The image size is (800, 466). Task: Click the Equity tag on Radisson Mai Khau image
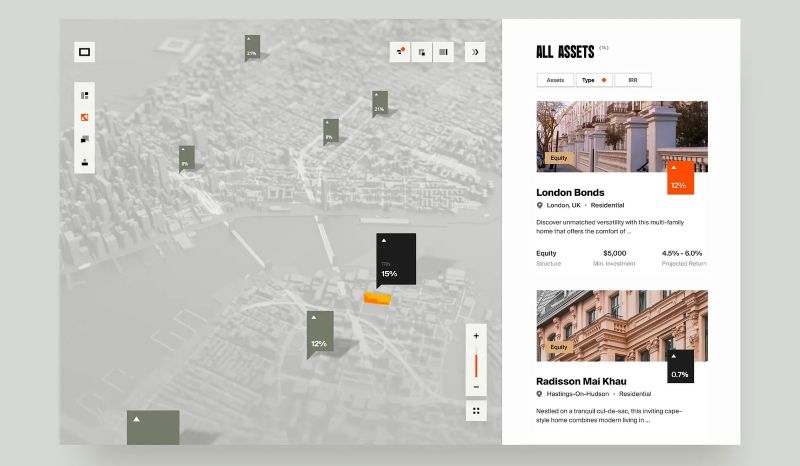click(559, 347)
